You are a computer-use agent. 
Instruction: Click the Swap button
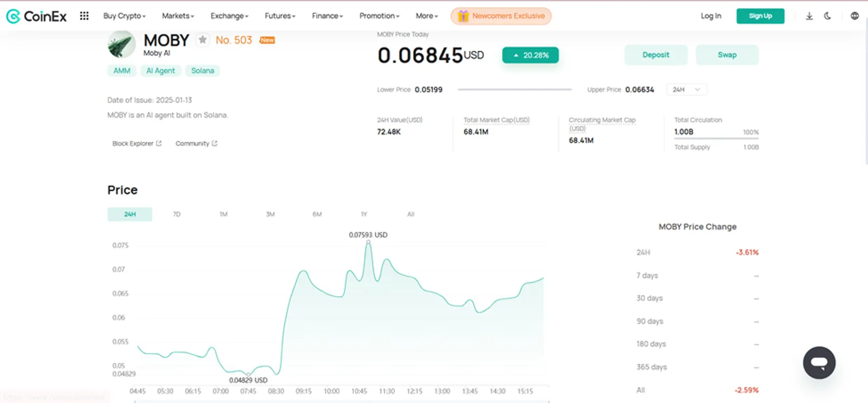click(x=727, y=55)
